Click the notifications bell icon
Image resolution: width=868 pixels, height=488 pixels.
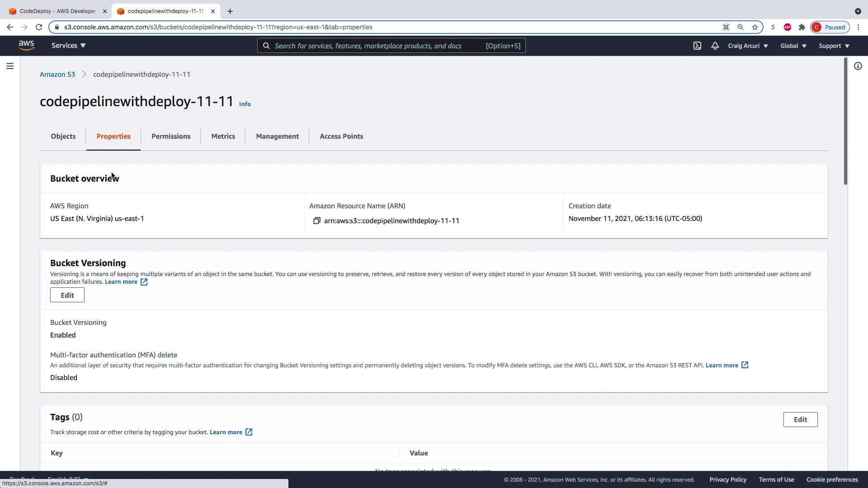715,46
